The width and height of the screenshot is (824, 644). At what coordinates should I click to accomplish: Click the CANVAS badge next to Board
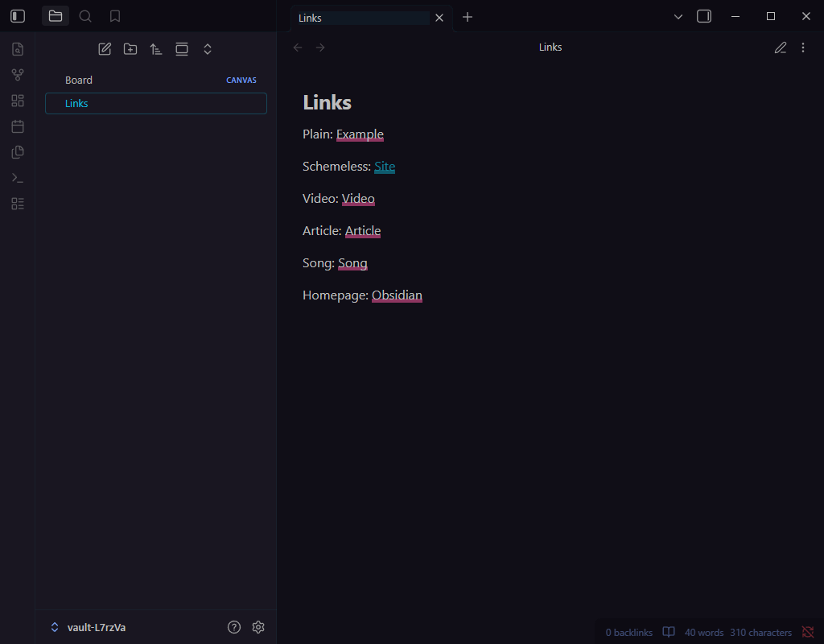[x=241, y=80]
